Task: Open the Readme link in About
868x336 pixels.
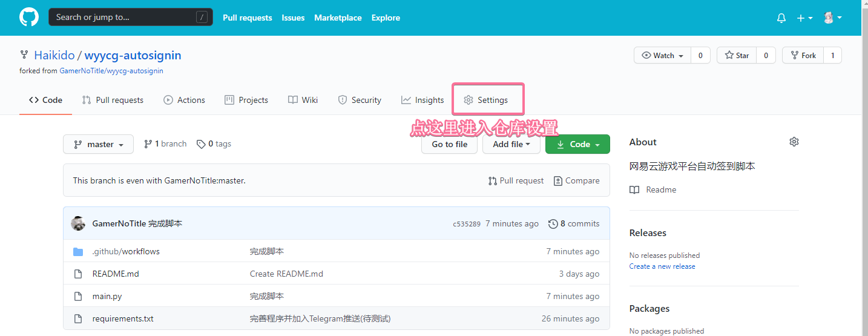Action: click(653, 189)
